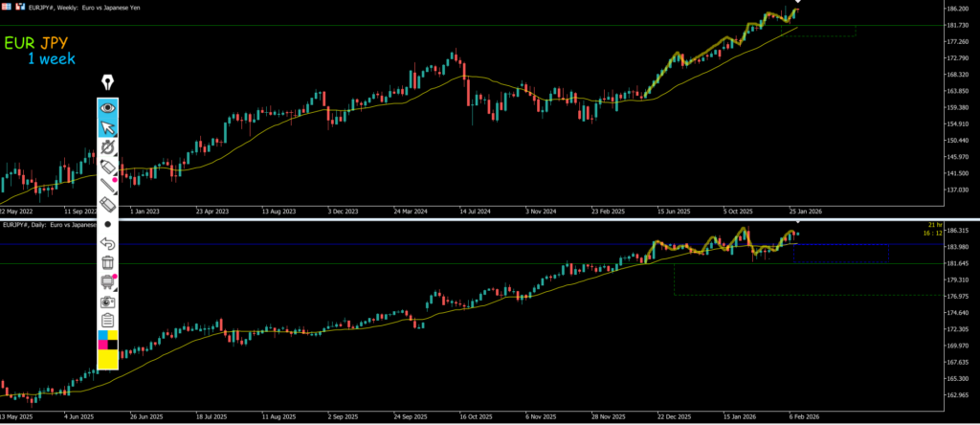The image size is (980, 425).
Task: Click the clipboard icon in the toolbar
Action: pyautogui.click(x=108, y=320)
